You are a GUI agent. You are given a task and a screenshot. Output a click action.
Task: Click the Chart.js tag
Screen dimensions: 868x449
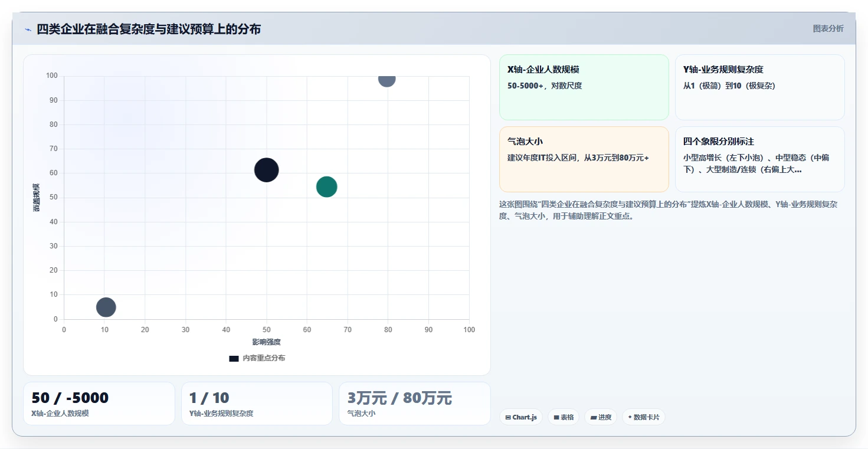[520, 417]
